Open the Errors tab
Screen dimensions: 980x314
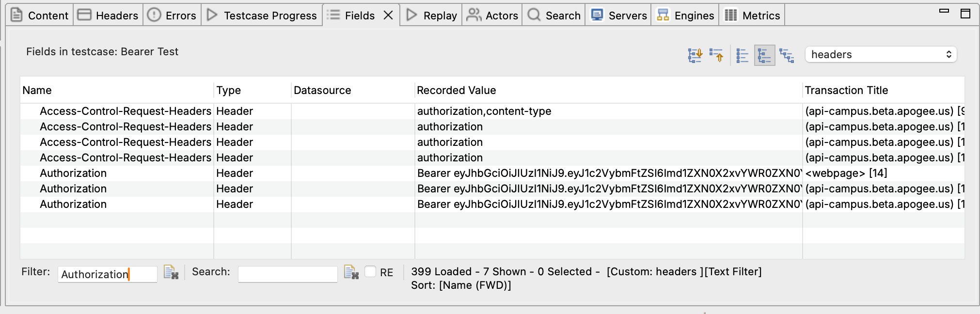click(x=172, y=16)
